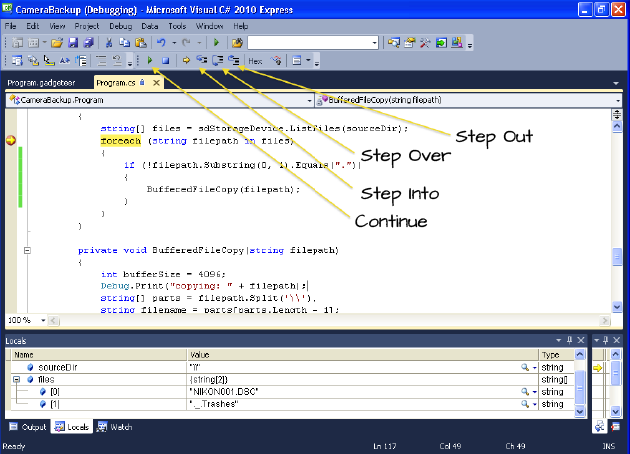630x454 pixels.
Task: Close the Program.cs document tab
Action: (x=156, y=83)
